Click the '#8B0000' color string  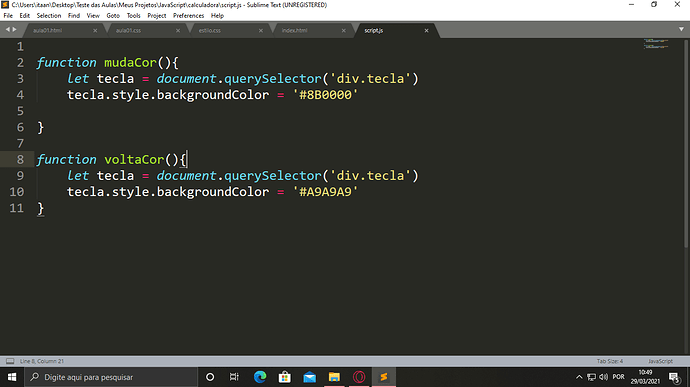pos(325,95)
